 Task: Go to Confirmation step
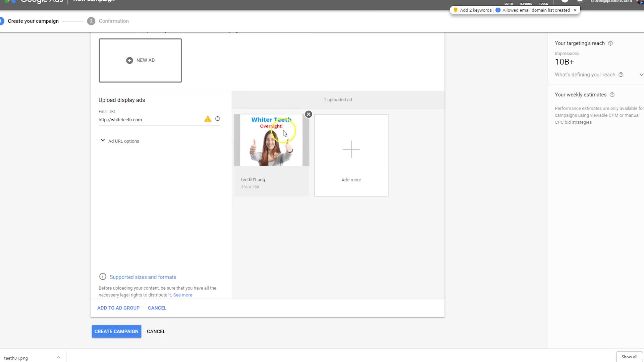(113, 21)
